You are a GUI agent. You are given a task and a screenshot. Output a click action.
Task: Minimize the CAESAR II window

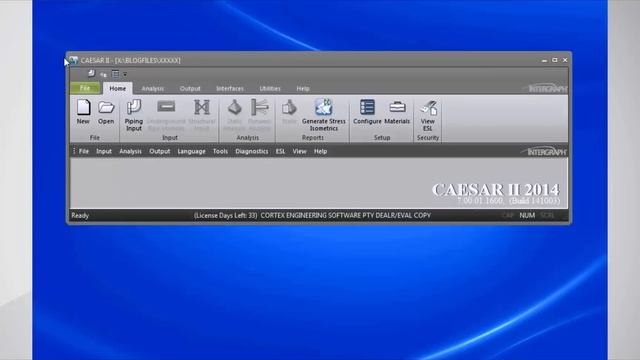click(544, 60)
